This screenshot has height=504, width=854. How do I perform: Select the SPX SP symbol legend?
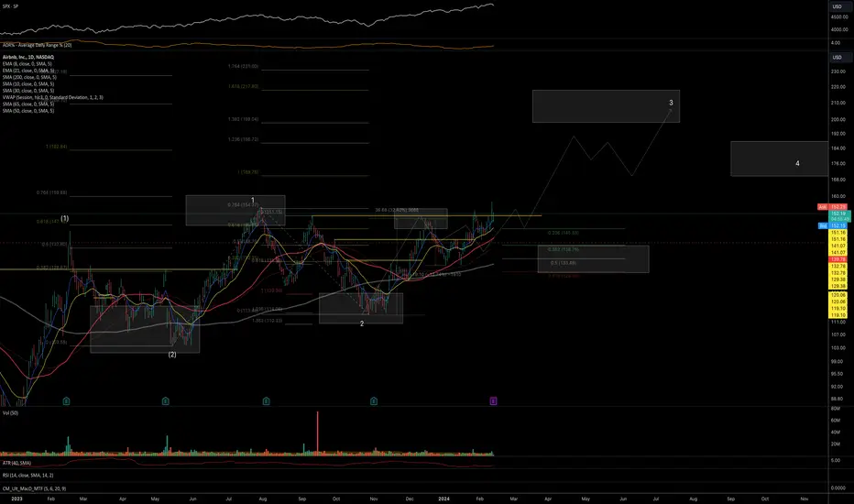click(10, 6)
